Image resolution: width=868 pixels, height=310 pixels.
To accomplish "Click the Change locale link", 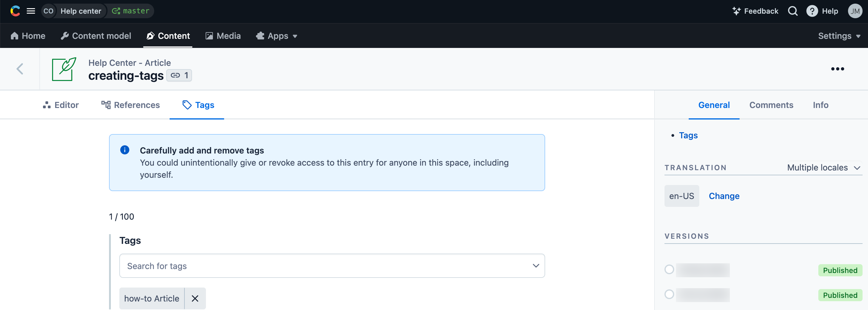I will [x=724, y=196].
